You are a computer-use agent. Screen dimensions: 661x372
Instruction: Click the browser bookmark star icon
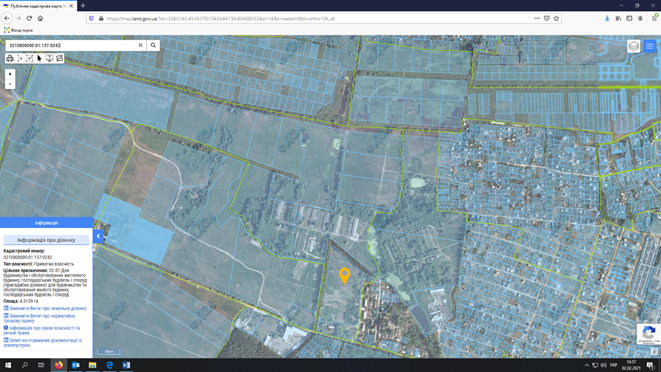pyautogui.click(x=556, y=19)
